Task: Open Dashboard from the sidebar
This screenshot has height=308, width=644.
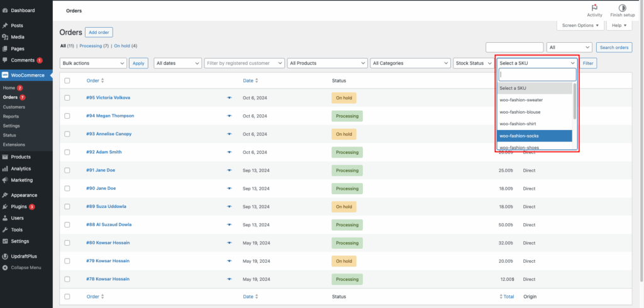Action: [x=23, y=10]
